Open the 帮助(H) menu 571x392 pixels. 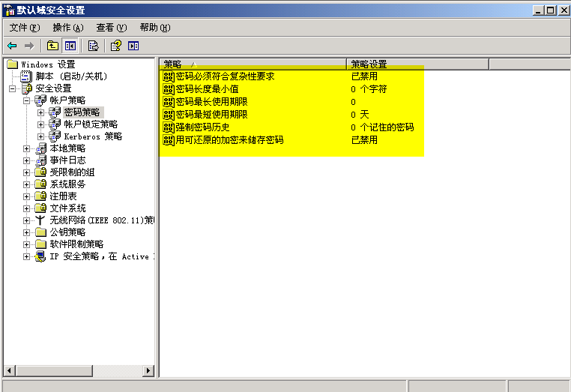(155, 28)
